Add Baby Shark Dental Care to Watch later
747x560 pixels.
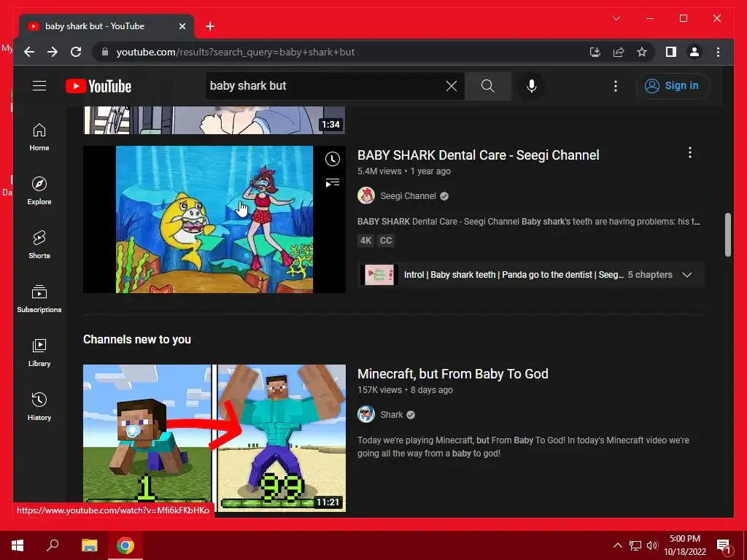point(333,159)
